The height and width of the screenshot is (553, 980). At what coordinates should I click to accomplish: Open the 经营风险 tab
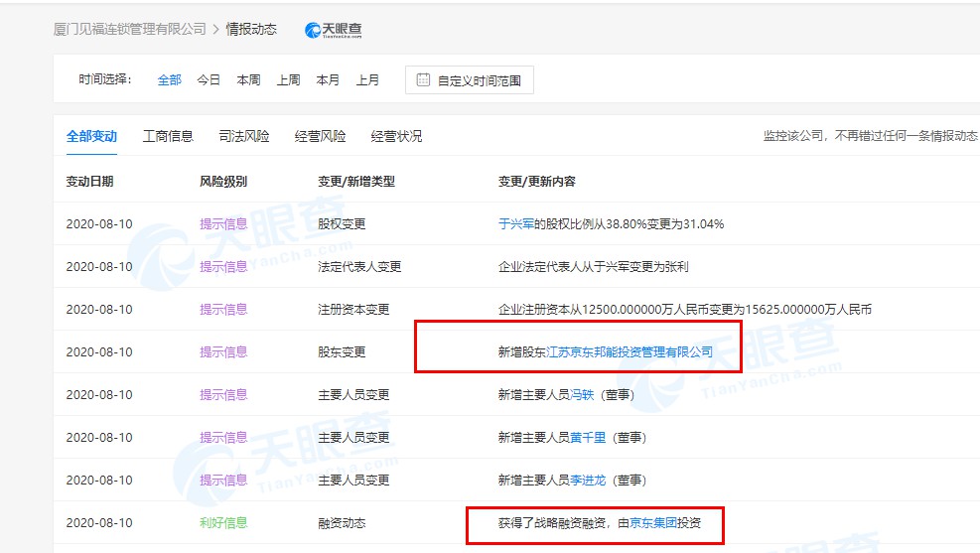tap(320, 137)
